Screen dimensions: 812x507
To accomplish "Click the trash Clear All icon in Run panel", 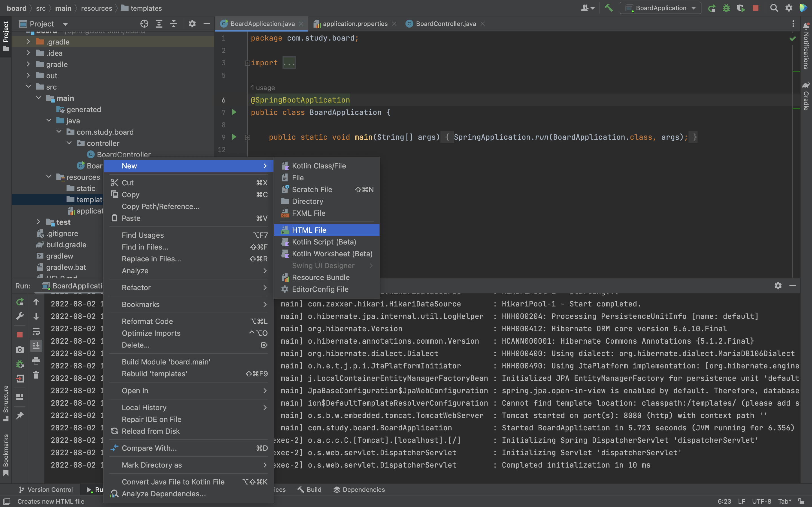I will 36,375.
